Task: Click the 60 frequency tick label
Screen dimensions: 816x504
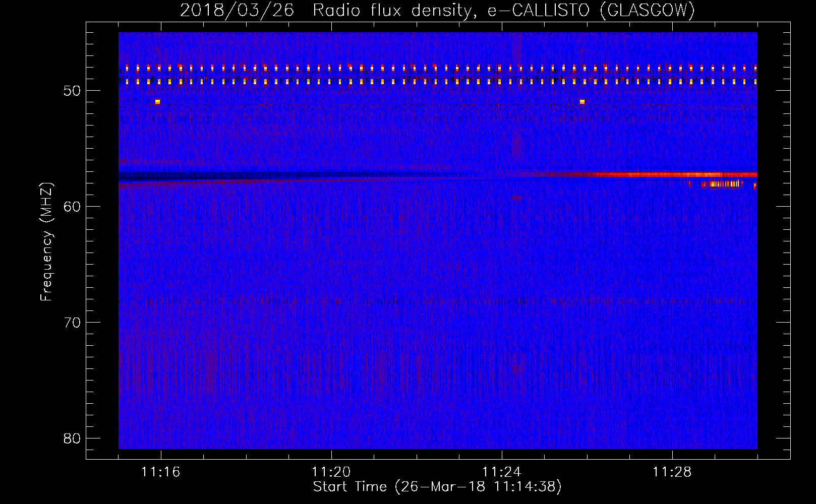Action: (x=72, y=206)
